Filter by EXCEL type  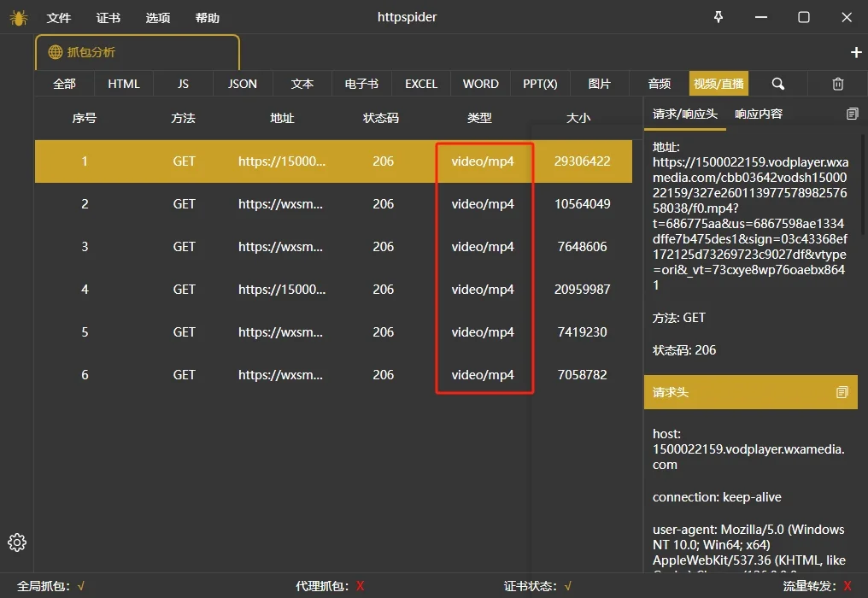pos(421,84)
